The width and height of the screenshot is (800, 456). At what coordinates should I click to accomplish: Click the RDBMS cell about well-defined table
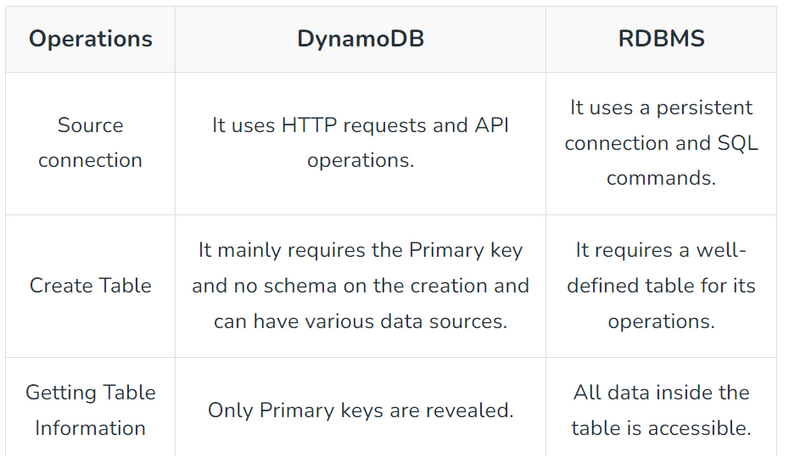click(x=661, y=285)
